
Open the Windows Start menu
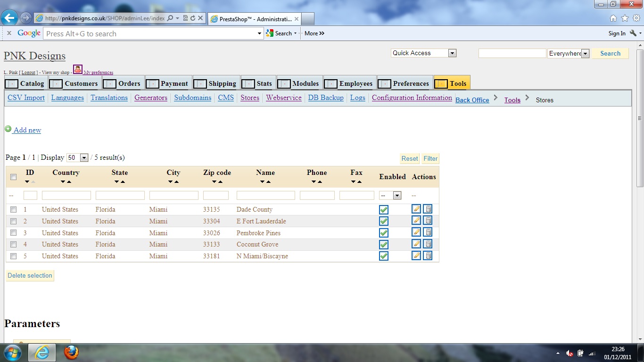click(x=12, y=353)
